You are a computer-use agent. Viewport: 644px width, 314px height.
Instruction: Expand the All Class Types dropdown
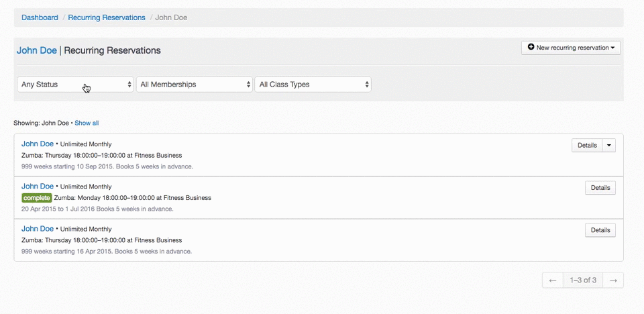point(313,85)
